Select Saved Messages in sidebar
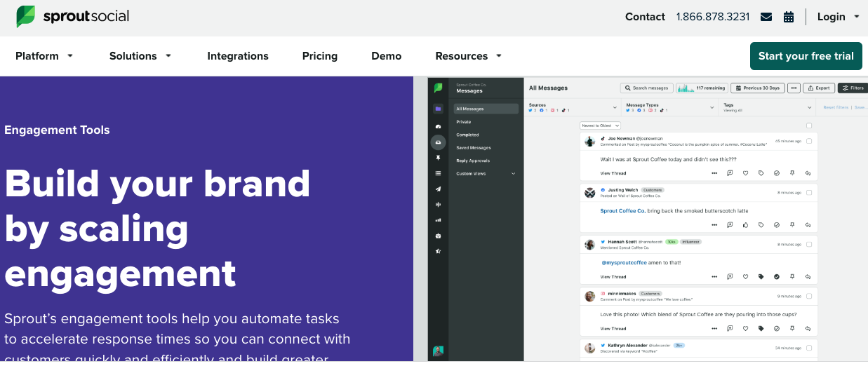Viewport: 868px width, 366px height. [x=474, y=148]
